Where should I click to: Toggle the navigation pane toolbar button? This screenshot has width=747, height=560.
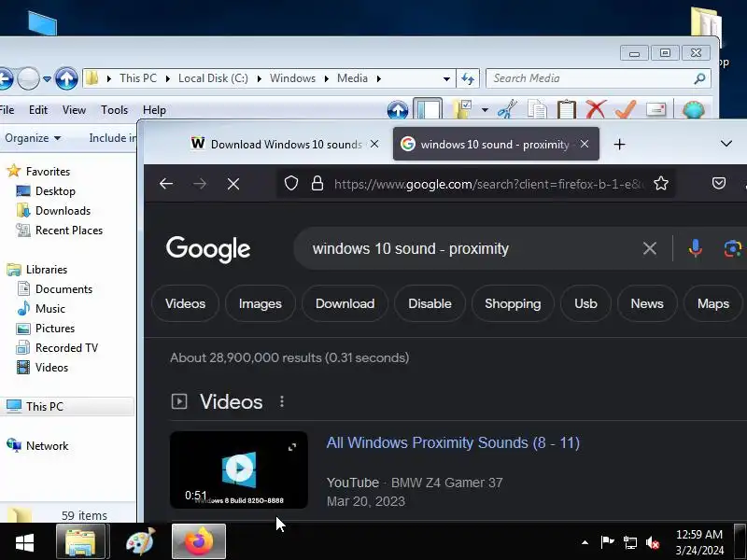[x=428, y=109]
